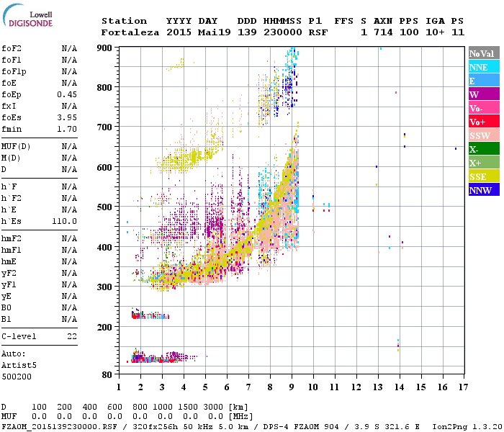The width and height of the screenshot is (504, 432).
Task: Select the Vo- pink legend swatch
Action: (484, 108)
